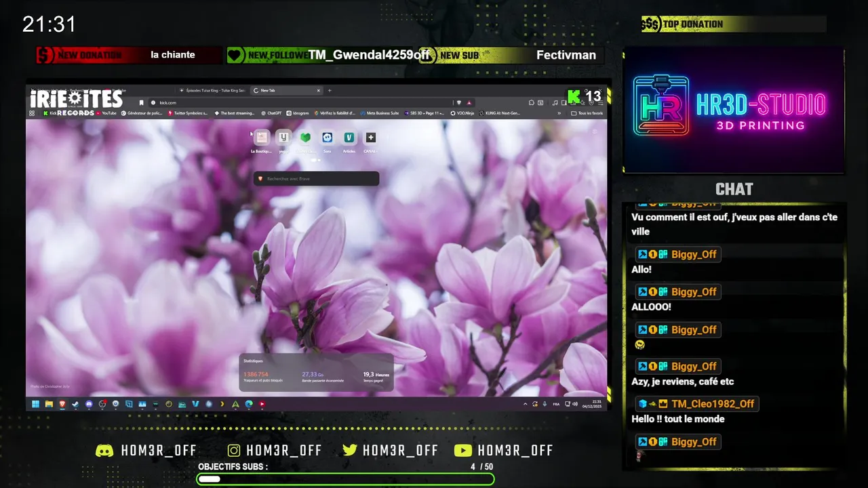Click the Azy, je reviens, café etc message
This screenshot has height=488, width=868.
683,382
